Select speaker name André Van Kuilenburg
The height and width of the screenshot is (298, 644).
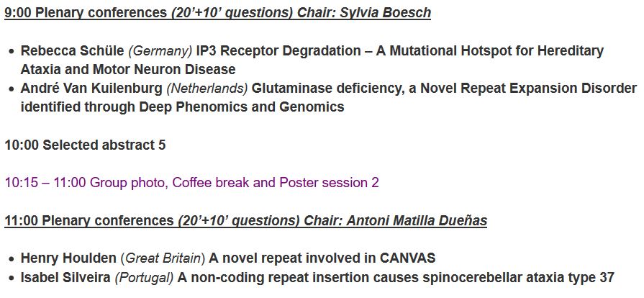pyautogui.click(x=91, y=89)
